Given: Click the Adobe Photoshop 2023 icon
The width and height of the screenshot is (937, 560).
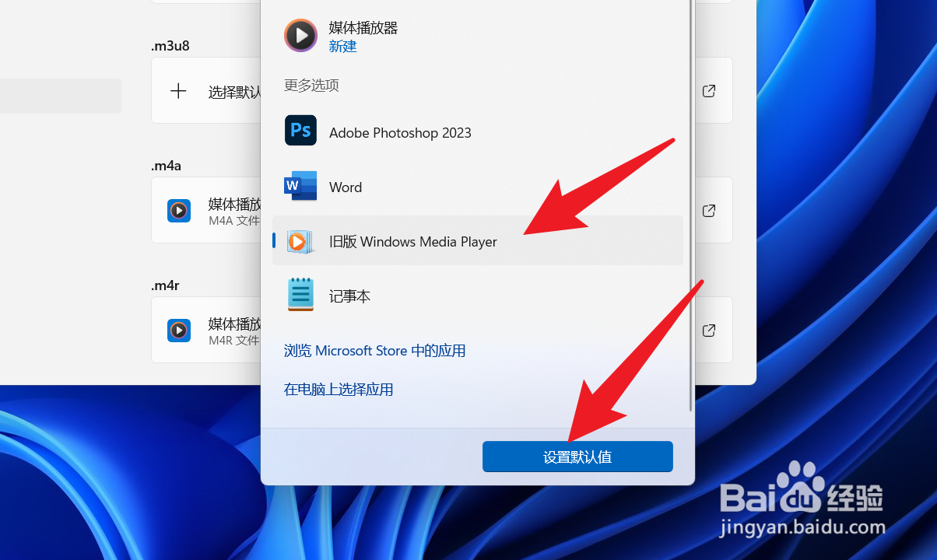Looking at the screenshot, I should coord(300,131).
